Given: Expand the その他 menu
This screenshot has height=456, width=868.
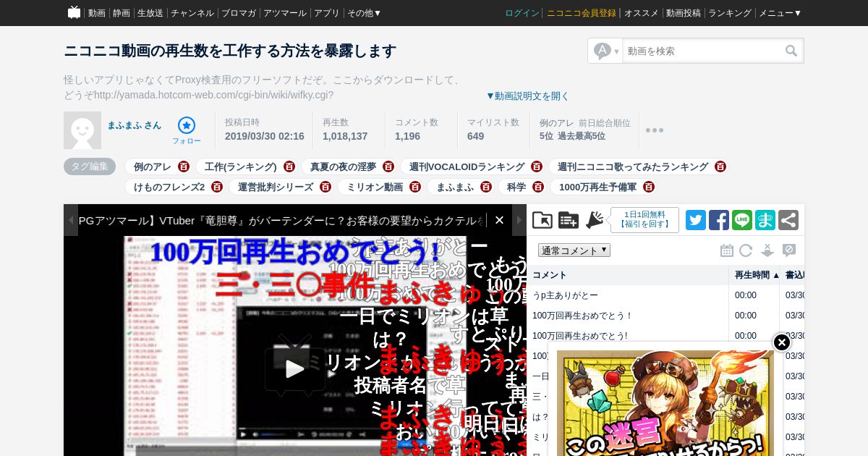Looking at the screenshot, I should [364, 13].
